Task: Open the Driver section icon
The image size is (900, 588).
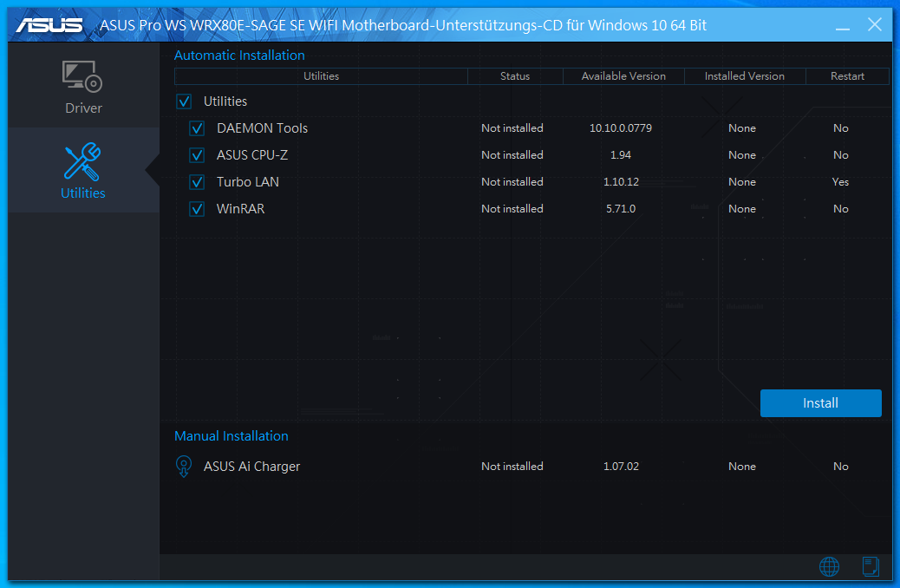Action: (82, 77)
